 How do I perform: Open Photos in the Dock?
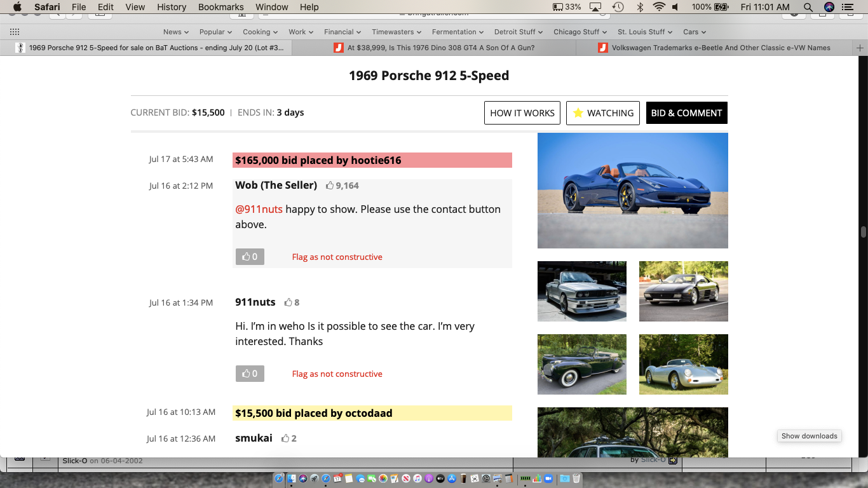point(383,478)
